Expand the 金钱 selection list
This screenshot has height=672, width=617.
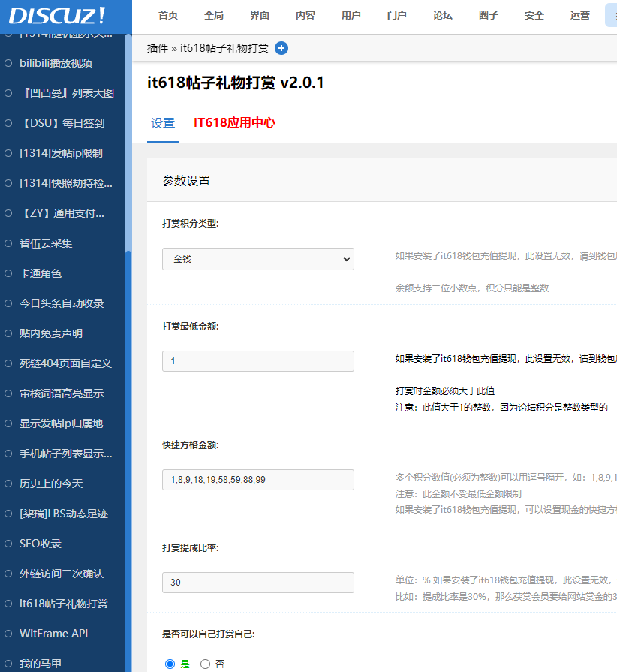coord(257,258)
